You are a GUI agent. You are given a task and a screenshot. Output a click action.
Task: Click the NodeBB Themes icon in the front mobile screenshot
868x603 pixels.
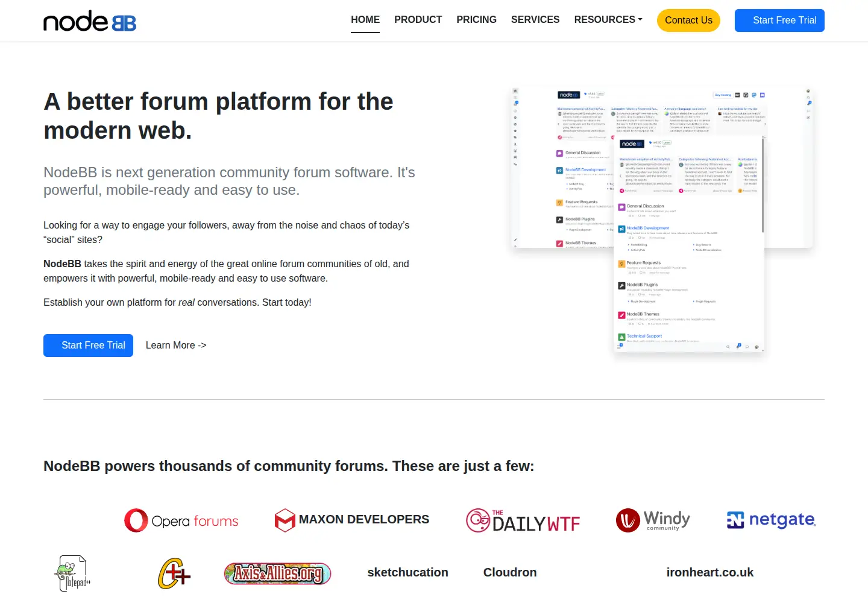coord(621,315)
